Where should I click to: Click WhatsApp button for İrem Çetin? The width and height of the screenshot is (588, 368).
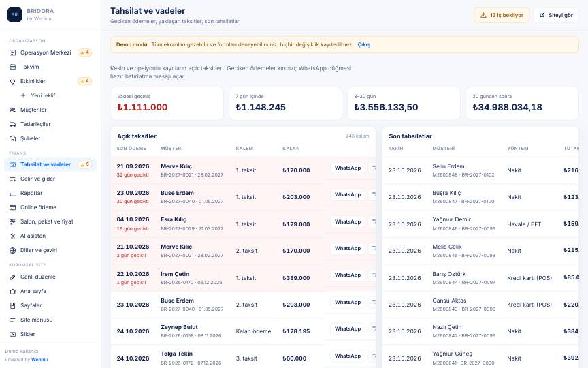tap(348, 275)
